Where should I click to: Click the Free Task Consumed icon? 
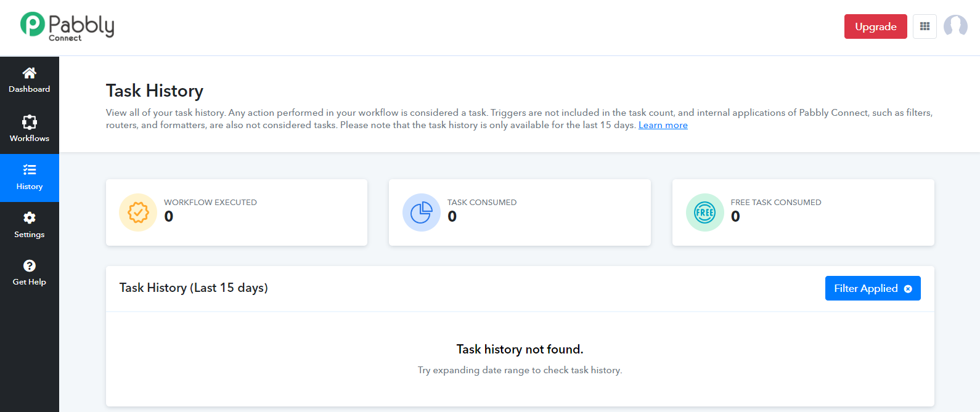point(705,212)
